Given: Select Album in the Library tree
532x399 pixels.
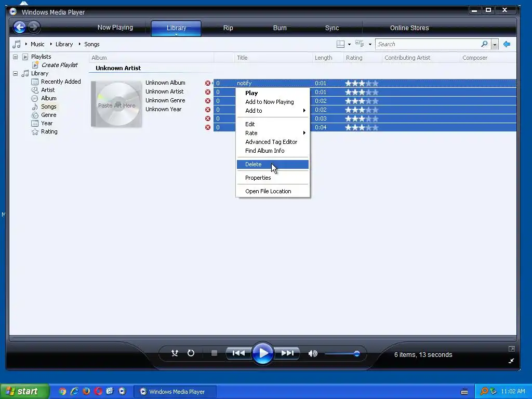Looking at the screenshot, I should click(x=48, y=98).
